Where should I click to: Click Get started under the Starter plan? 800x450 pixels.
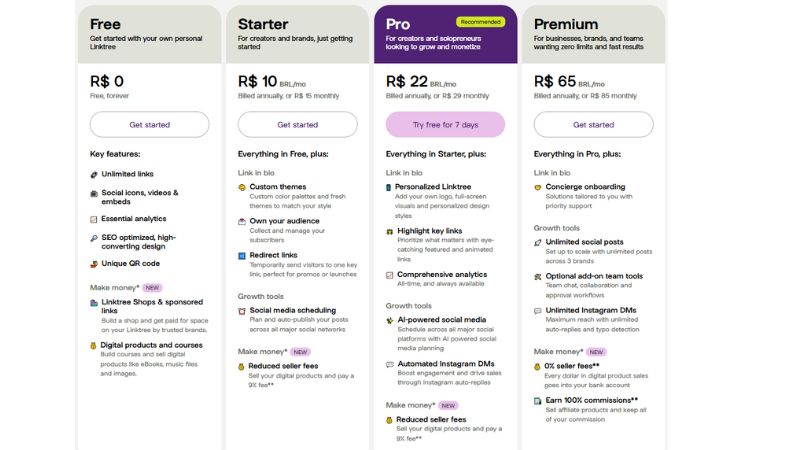click(297, 124)
